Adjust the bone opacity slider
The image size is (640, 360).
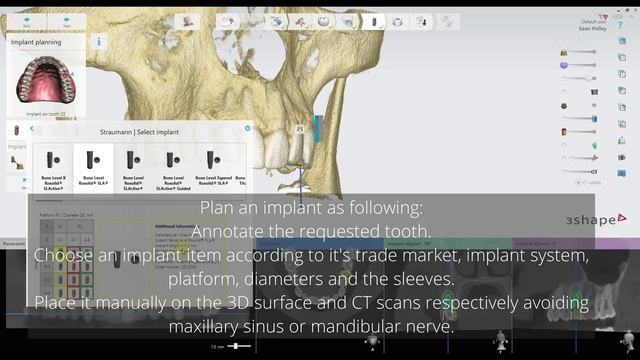[x=582, y=52]
